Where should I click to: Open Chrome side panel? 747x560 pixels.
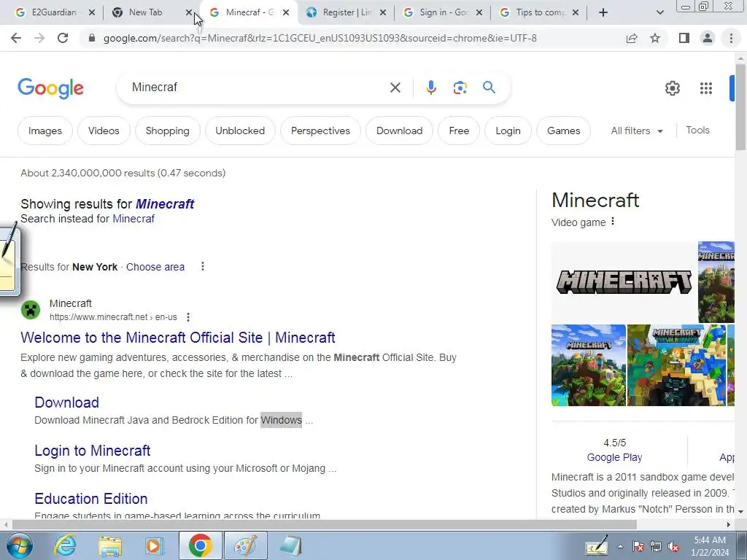(684, 38)
